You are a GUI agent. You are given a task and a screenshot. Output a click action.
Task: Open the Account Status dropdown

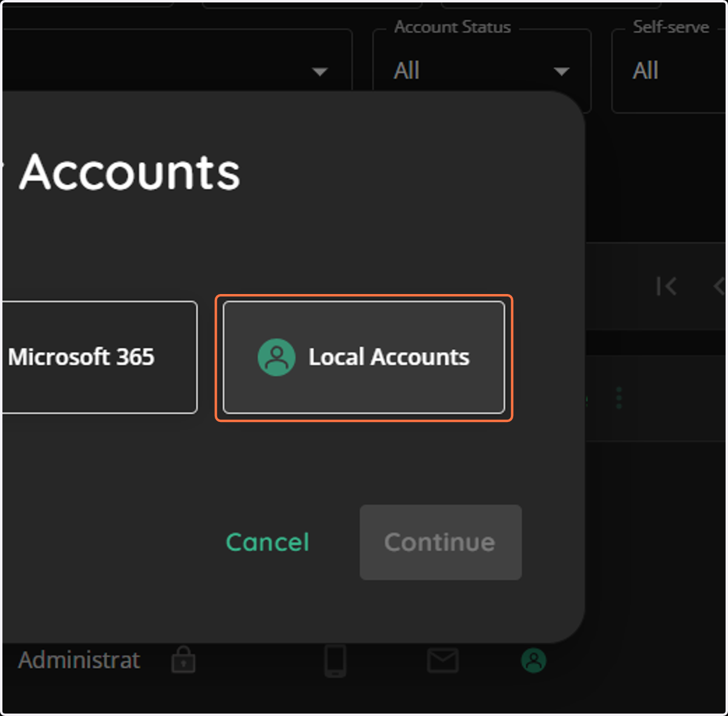tap(482, 71)
